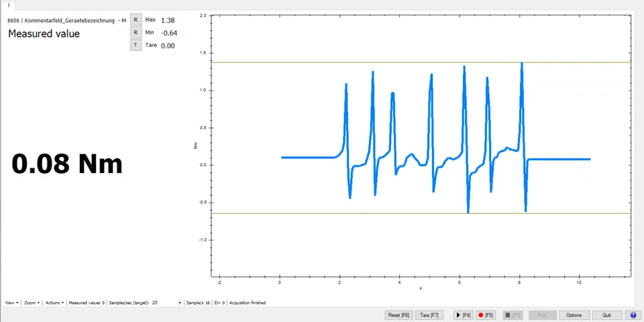Click the Samples/sec target field showing 20
The width and height of the screenshot is (644, 322).
pyautogui.click(x=164, y=303)
